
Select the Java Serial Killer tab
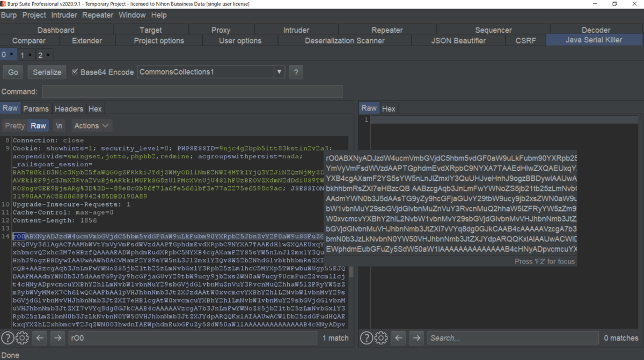(x=594, y=40)
